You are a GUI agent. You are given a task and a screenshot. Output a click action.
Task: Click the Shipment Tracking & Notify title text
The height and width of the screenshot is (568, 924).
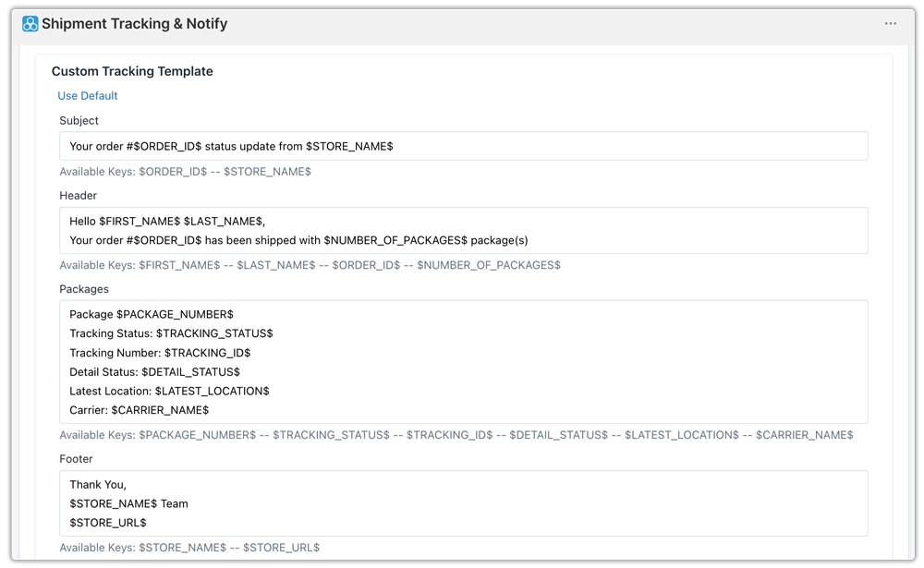[134, 24]
